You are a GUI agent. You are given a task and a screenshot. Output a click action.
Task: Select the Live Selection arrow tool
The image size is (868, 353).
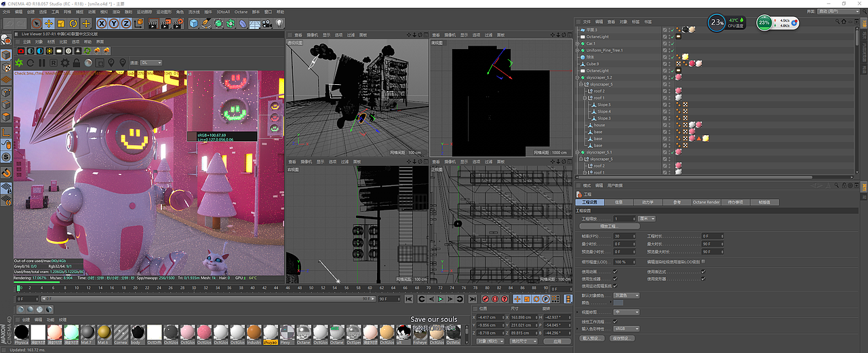[x=37, y=24]
